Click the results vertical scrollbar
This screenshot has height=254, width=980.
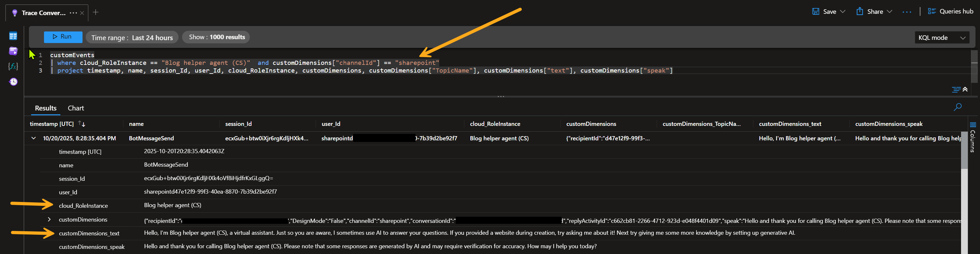(964, 152)
